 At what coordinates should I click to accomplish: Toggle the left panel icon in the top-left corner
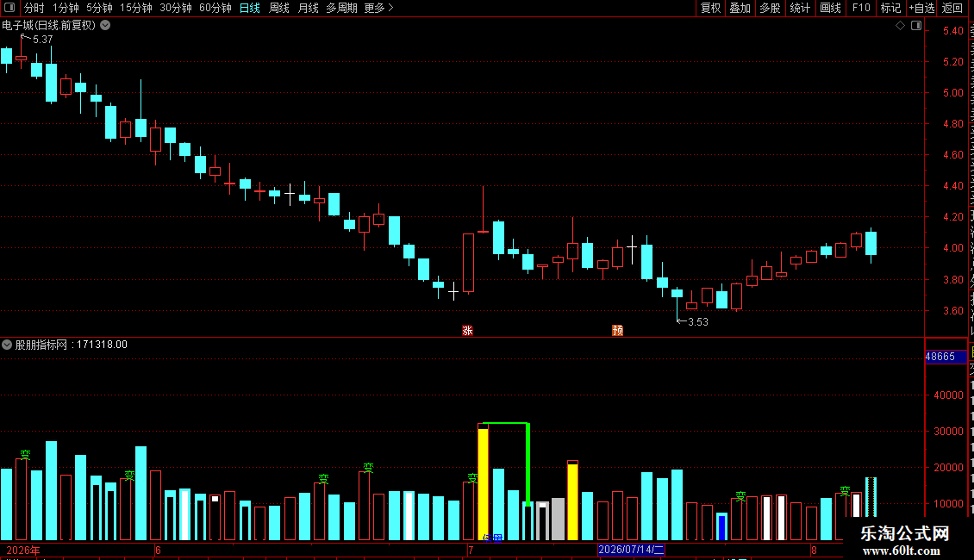click(x=9, y=8)
